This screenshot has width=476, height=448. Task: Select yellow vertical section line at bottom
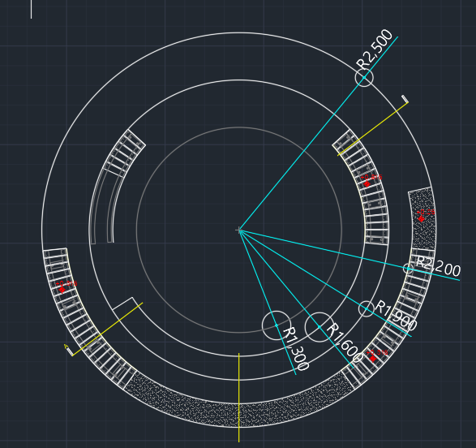pos(239,398)
